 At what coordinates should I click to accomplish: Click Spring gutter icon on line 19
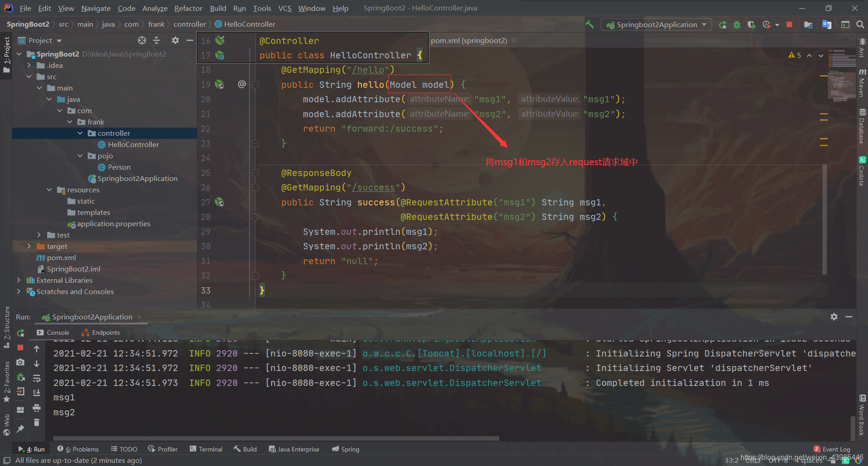[220, 85]
